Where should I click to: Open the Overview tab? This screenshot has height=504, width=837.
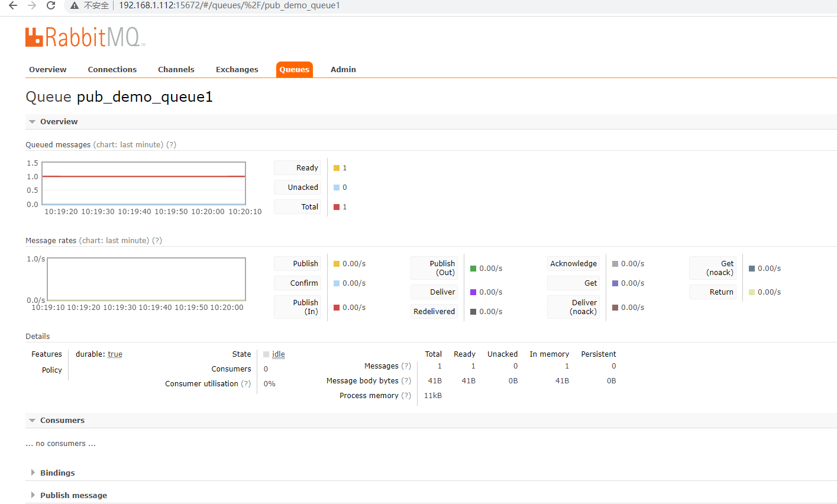coord(48,69)
